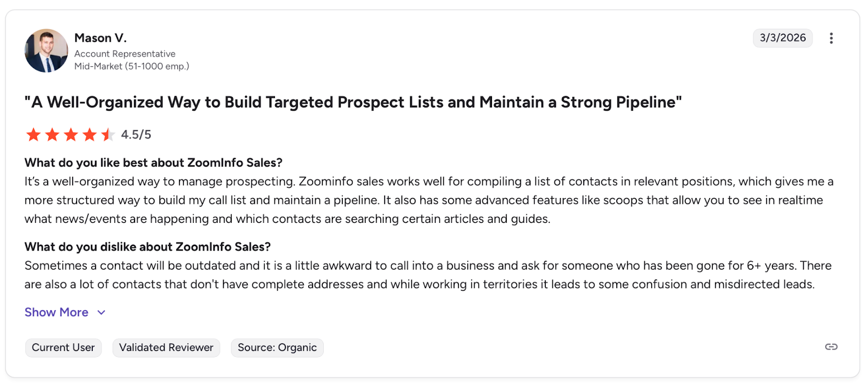The width and height of the screenshot is (868, 384).
Task: Open the review title about Targeted Prospect Lists
Action: point(353,103)
